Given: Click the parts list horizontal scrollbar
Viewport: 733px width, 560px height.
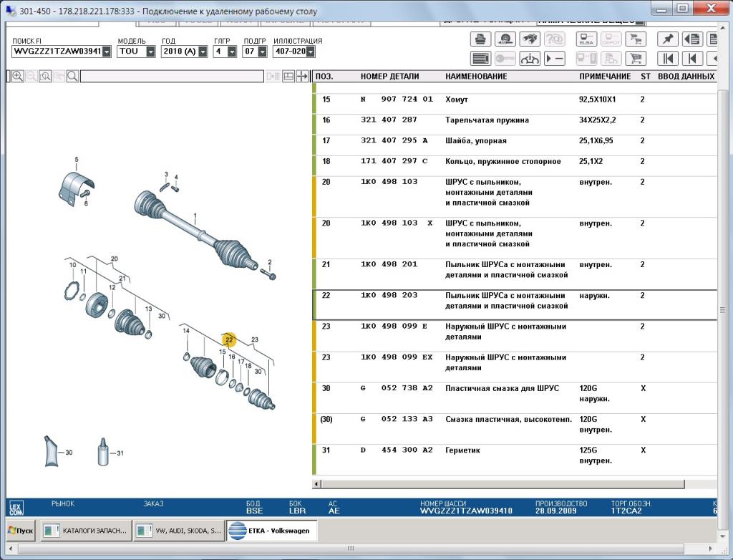Looking at the screenshot, I should coord(503,484).
